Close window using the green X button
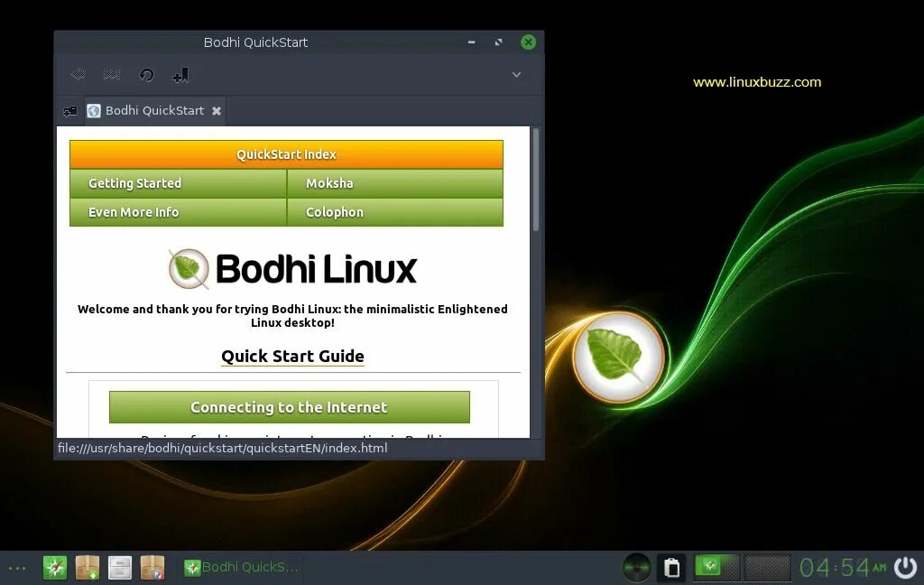924x585 pixels. click(x=528, y=42)
